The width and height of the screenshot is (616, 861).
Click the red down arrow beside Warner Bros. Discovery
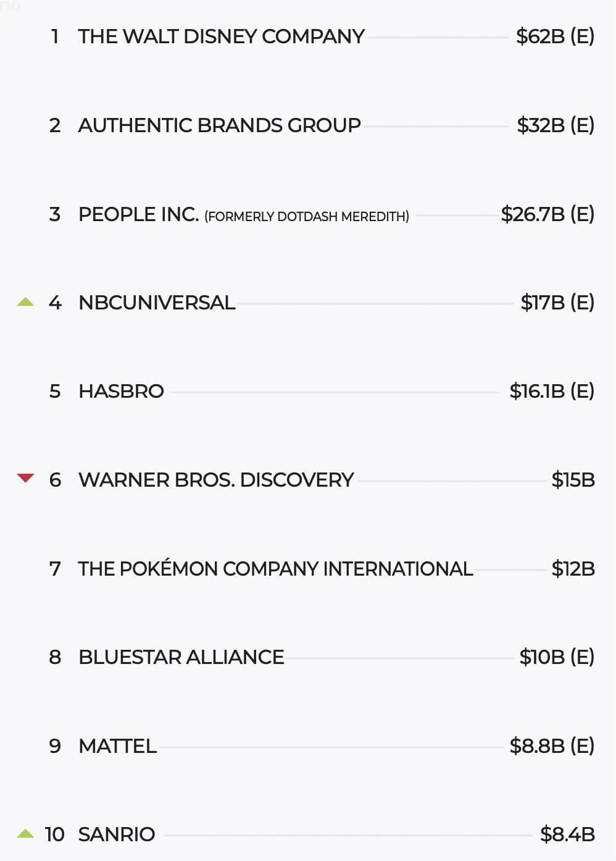[25, 478]
